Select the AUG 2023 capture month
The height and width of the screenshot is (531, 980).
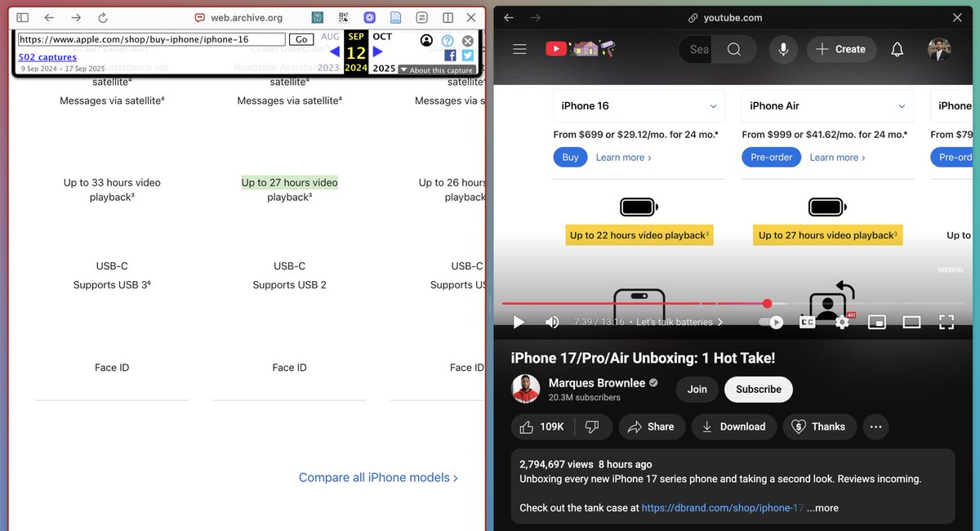(x=329, y=37)
